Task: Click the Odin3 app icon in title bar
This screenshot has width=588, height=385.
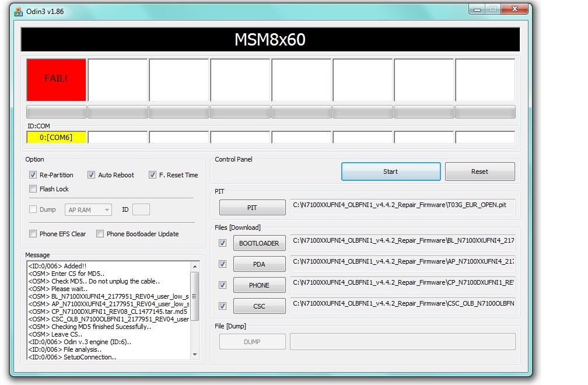Action: coord(18,11)
